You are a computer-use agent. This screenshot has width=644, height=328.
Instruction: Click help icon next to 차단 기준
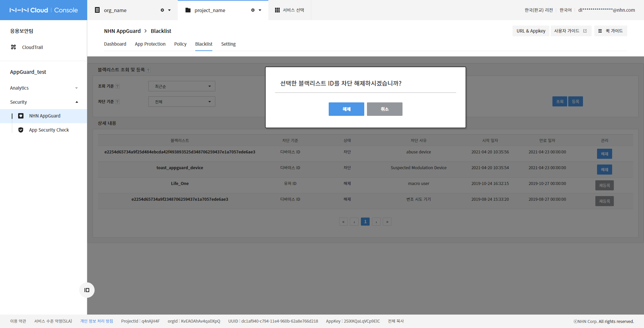click(x=117, y=102)
